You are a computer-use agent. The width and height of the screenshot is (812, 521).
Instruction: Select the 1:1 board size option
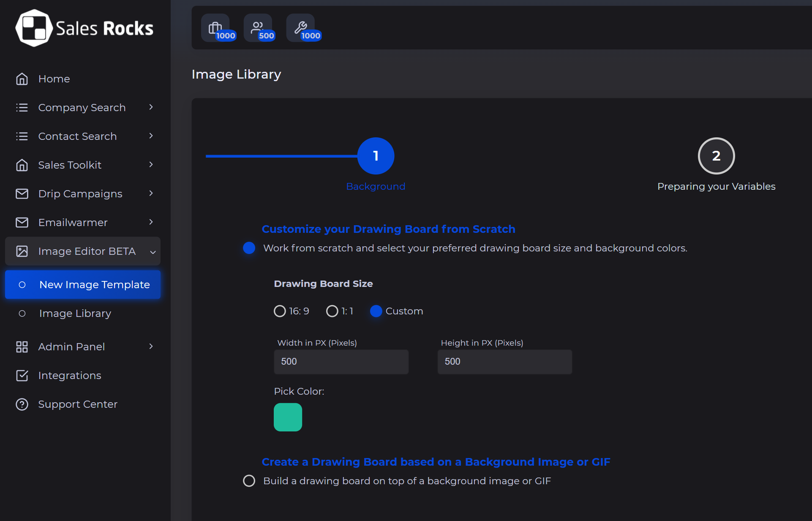point(332,311)
